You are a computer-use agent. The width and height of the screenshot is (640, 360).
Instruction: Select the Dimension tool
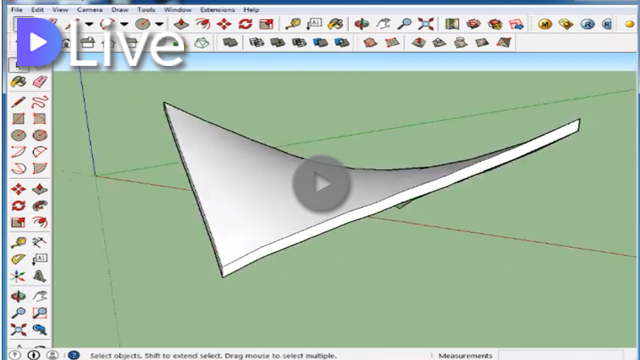[40, 242]
